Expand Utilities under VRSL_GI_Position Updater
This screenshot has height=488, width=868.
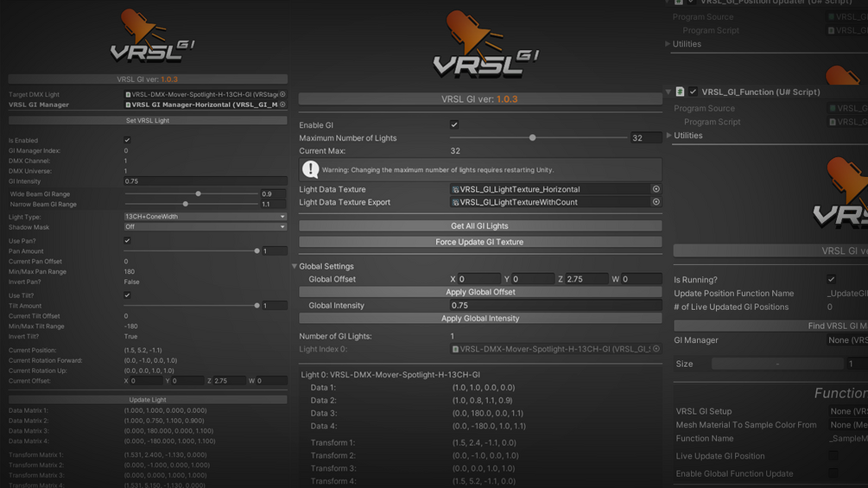click(668, 44)
